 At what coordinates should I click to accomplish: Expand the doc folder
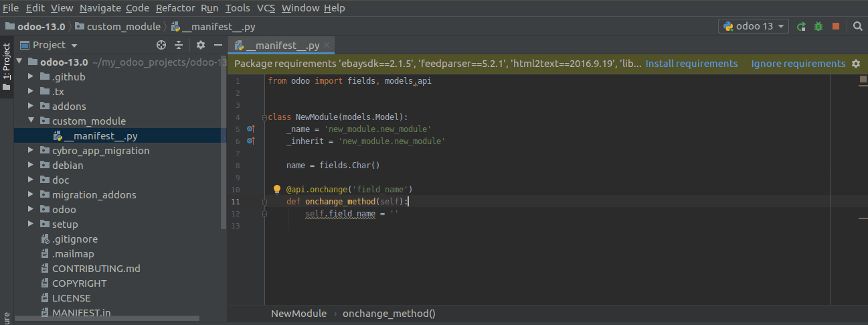[31, 180]
